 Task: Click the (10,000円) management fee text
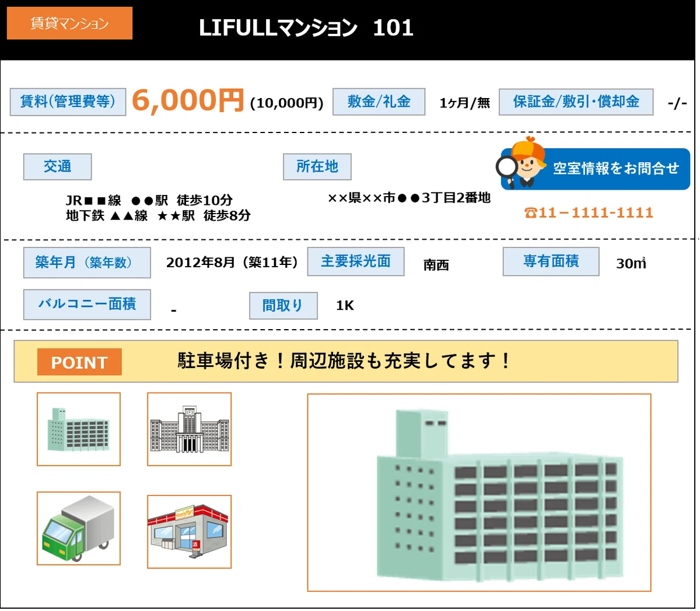click(286, 103)
